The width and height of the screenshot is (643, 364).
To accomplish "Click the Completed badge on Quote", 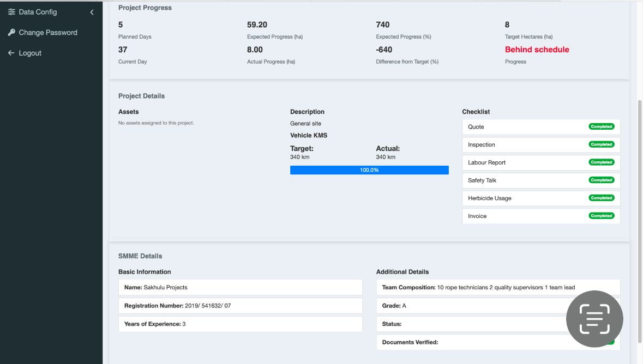I will coord(601,126).
